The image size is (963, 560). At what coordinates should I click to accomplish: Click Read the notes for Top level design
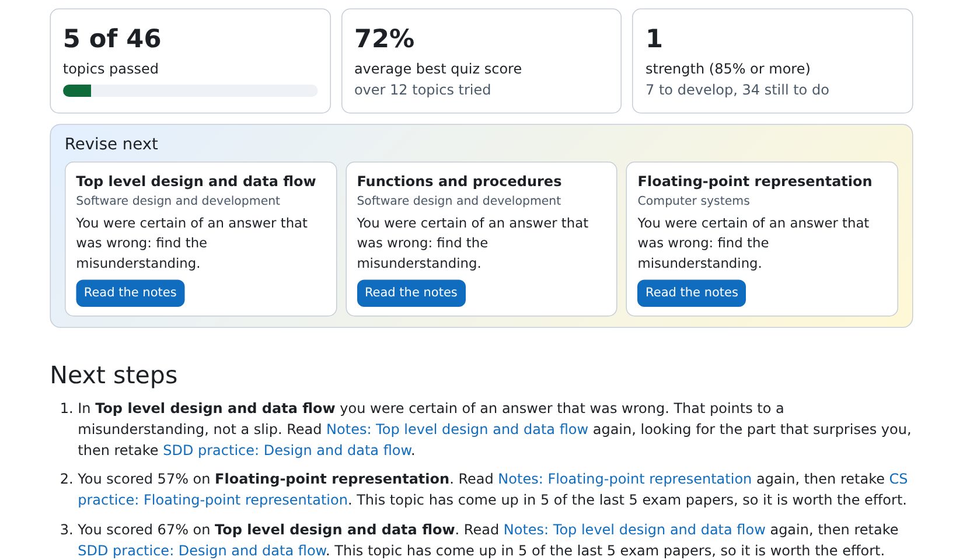click(130, 293)
